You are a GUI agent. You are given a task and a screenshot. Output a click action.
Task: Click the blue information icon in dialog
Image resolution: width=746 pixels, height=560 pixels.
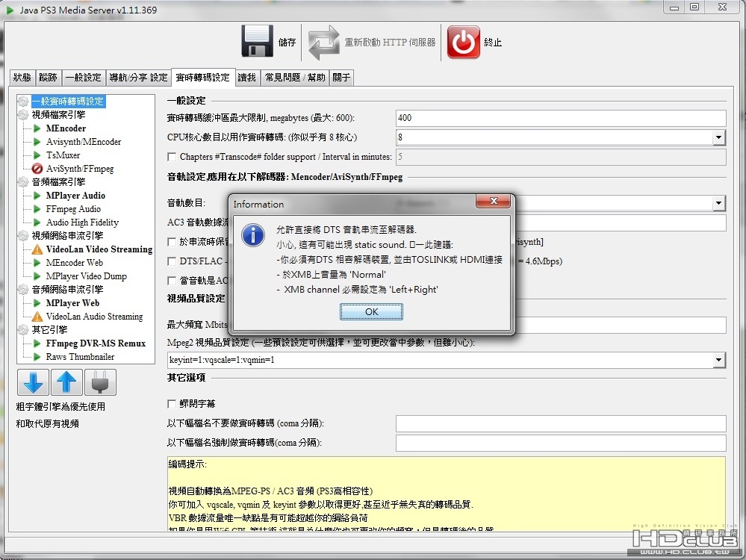[x=253, y=235]
